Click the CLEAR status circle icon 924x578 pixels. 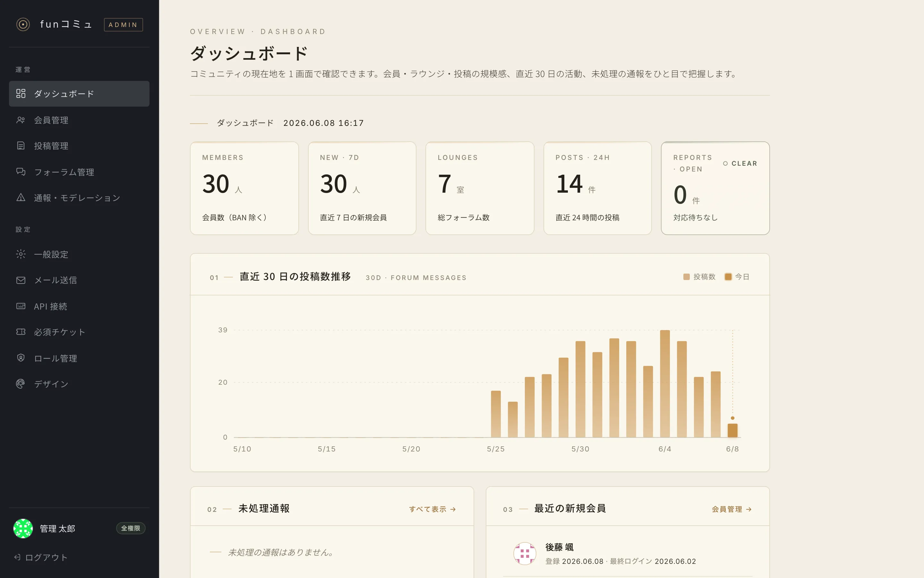pyautogui.click(x=725, y=164)
